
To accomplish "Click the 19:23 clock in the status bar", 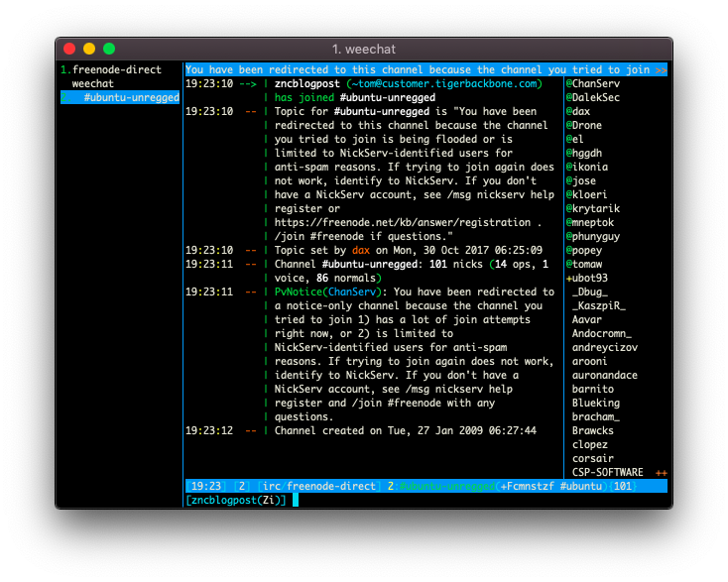I will click(206, 486).
